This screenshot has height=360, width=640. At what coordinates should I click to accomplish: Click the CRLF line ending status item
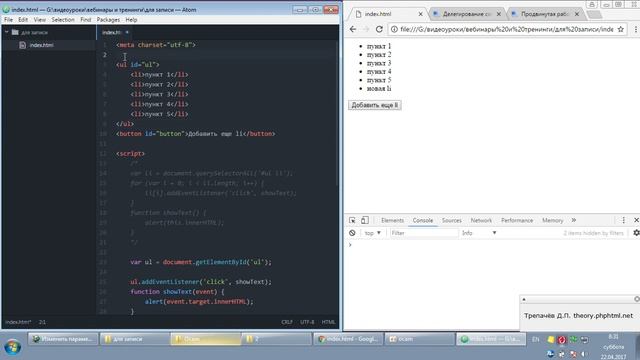tap(287, 322)
